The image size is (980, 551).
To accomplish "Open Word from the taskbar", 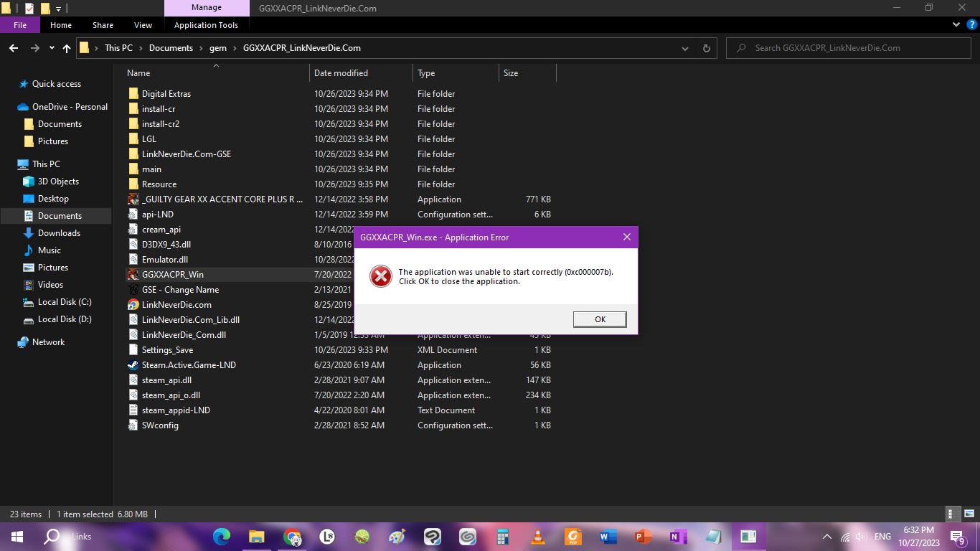I will click(x=608, y=537).
